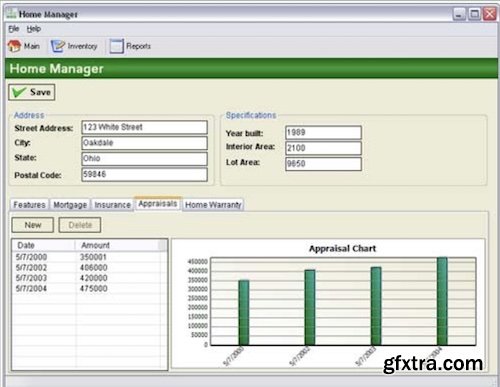Click the State field containing Ohio
The width and height of the screenshot is (500, 387).
[144, 159]
